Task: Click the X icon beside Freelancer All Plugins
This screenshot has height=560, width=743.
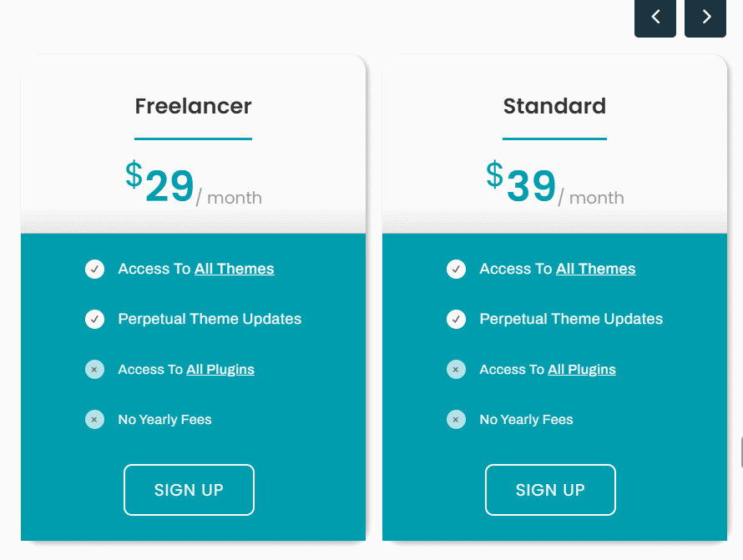Action: click(x=95, y=370)
